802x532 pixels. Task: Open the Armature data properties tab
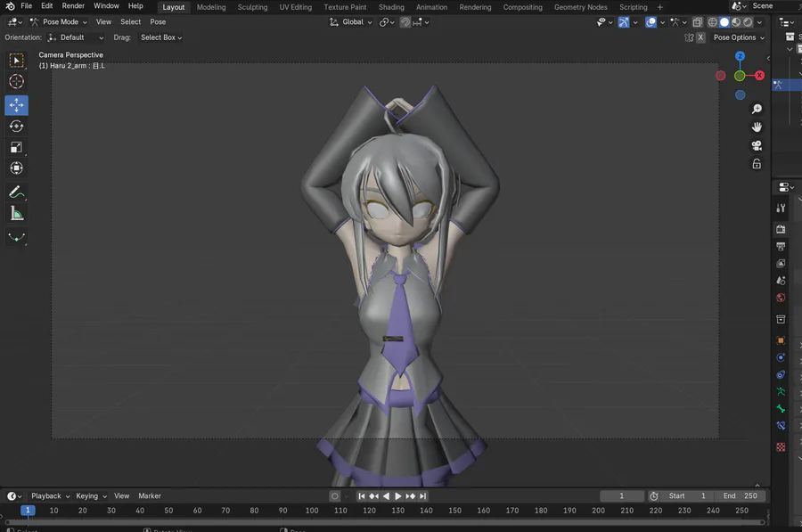point(781,391)
